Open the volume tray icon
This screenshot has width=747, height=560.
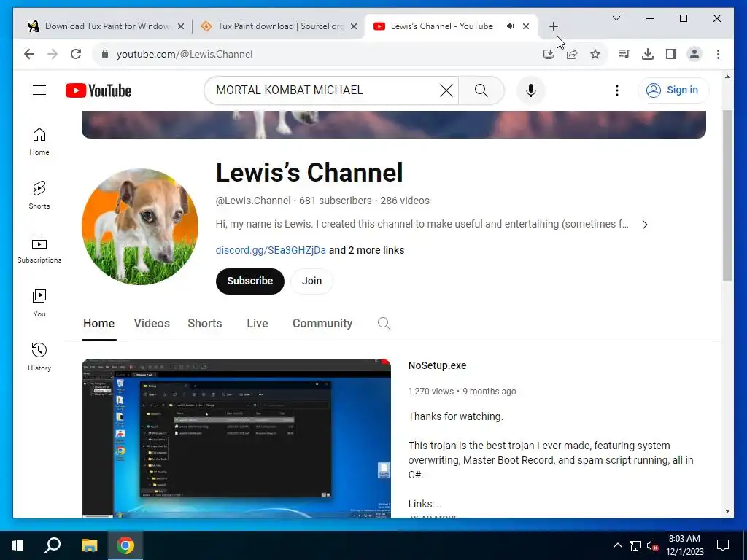(x=652, y=545)
